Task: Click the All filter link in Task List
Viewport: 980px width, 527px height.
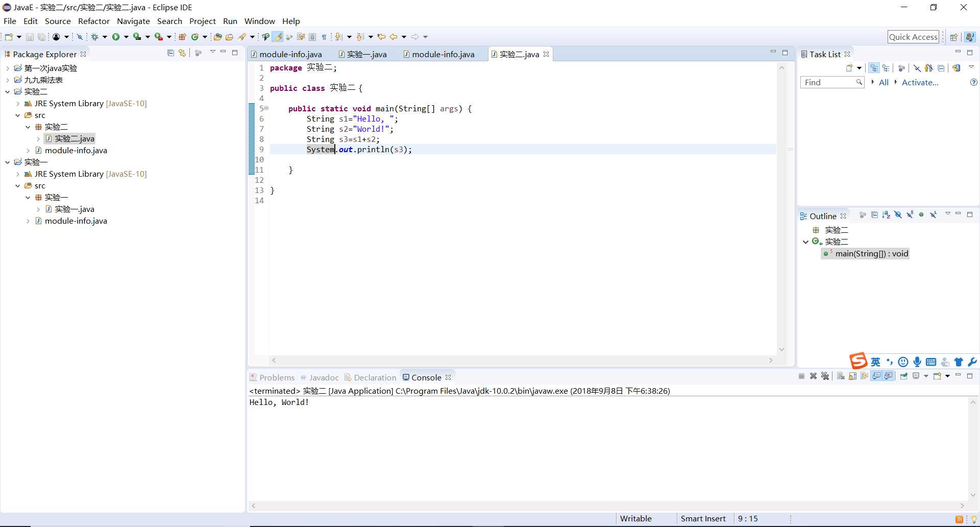Action: tap(884, 82)
